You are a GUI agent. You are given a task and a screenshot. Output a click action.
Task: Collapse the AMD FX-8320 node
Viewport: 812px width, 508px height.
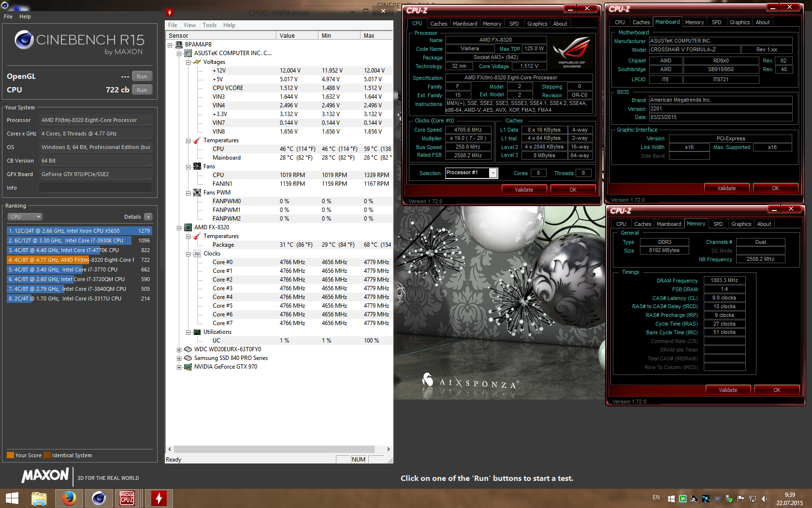point(179,228)
